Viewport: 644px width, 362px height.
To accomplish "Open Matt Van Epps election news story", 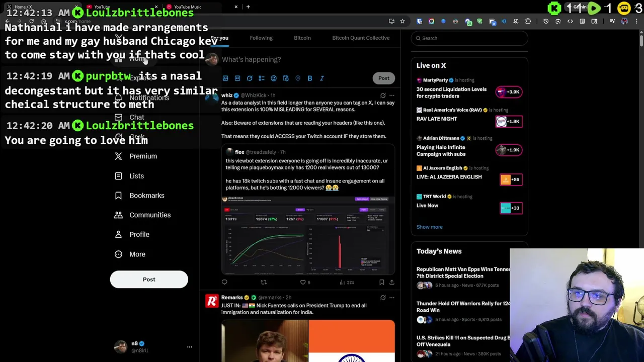I will pos(464,277).
